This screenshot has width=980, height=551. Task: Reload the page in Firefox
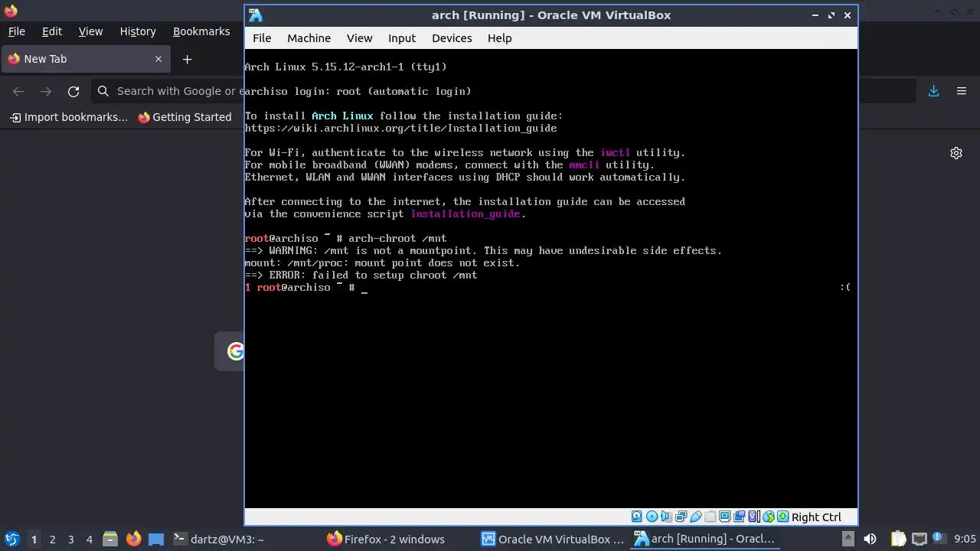coord(73,91)
